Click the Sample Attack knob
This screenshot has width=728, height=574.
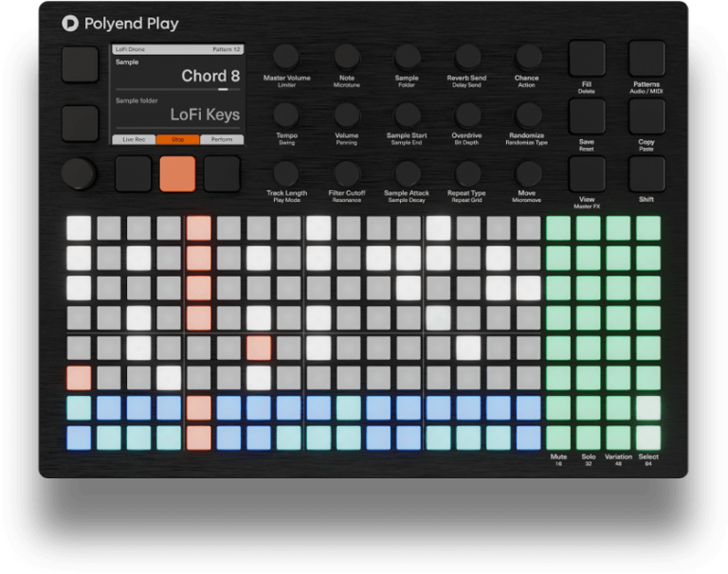click(x=407, y=173)
